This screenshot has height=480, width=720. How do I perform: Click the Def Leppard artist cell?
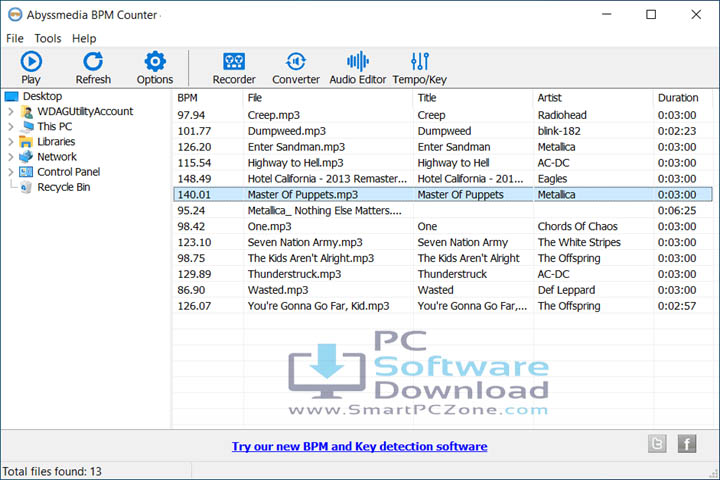(x=566, y=290)
